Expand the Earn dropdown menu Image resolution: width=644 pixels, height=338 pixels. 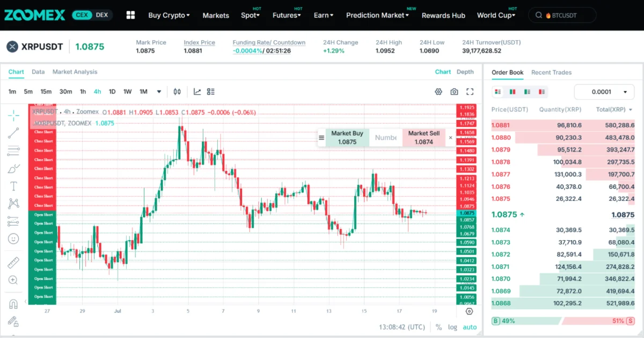pos(324,16)
